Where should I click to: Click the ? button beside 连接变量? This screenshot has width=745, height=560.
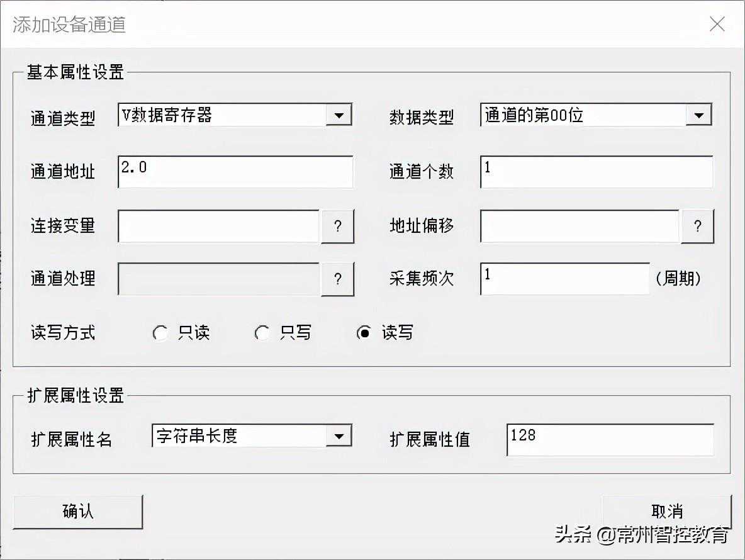point(338,227)
